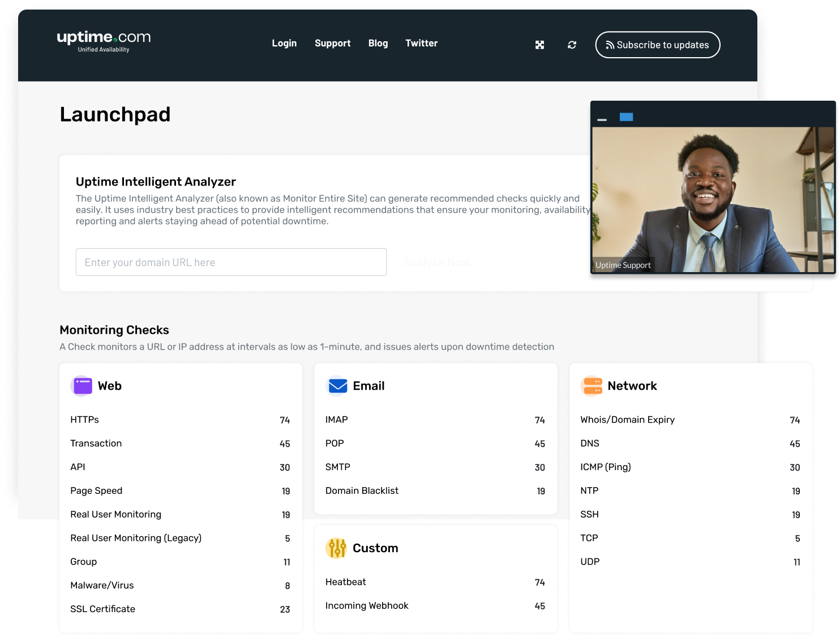Image resolution: width=840 pixels, height=637 pixels.
Task: Open the Twitter link in header
Action: (422, 43)
